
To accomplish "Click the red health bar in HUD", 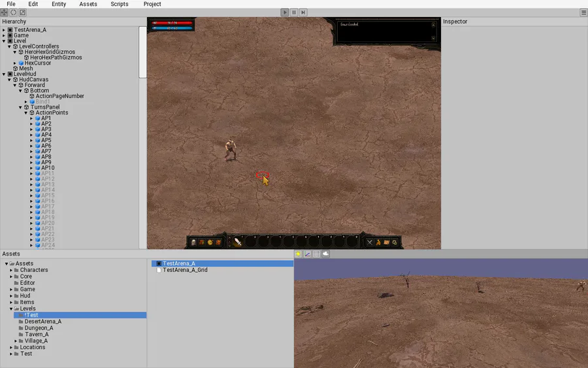I will [172, 23].
